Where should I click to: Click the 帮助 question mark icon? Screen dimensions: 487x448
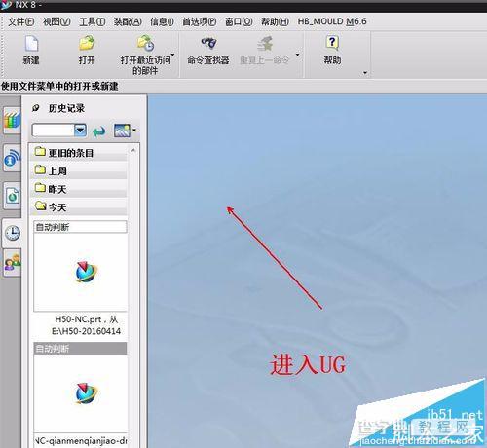click(332, 43)
